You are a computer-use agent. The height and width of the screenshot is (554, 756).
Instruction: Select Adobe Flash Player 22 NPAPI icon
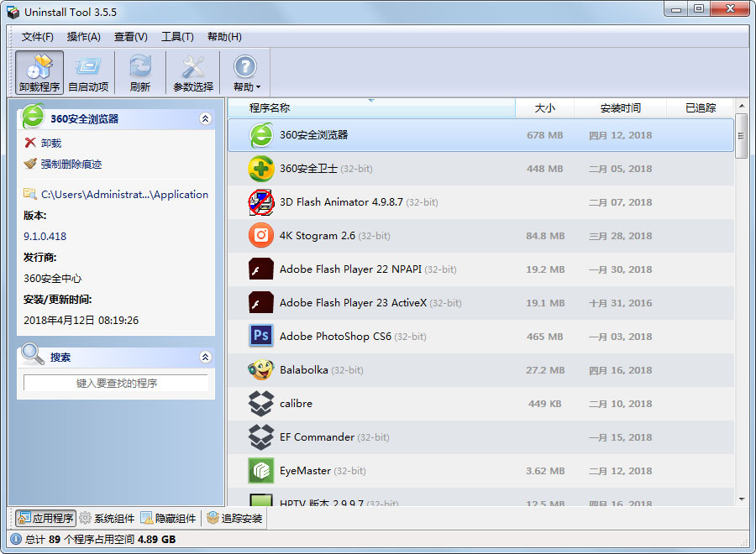[261, 269]
